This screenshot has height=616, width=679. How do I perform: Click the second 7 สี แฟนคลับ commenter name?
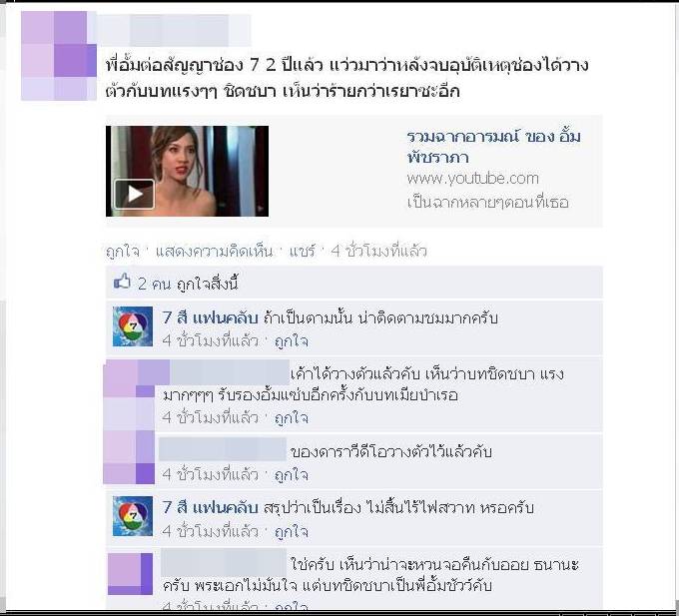210,507
